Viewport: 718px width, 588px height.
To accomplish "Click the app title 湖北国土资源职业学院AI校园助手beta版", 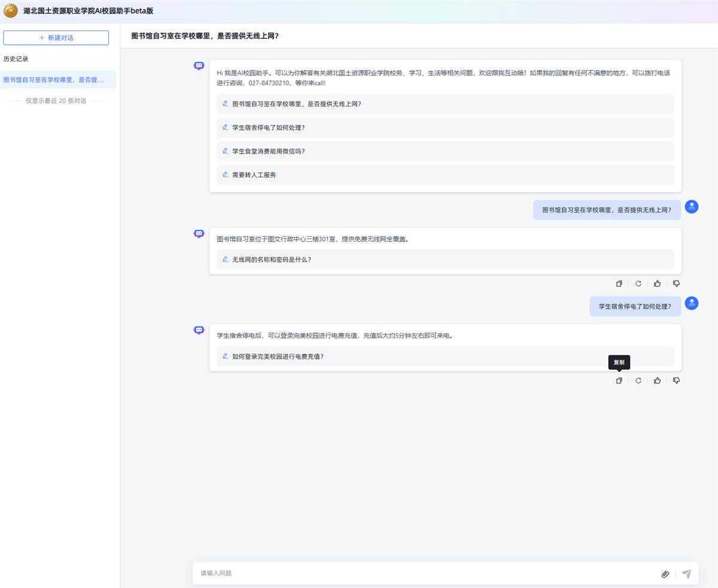I will [89, 11].
